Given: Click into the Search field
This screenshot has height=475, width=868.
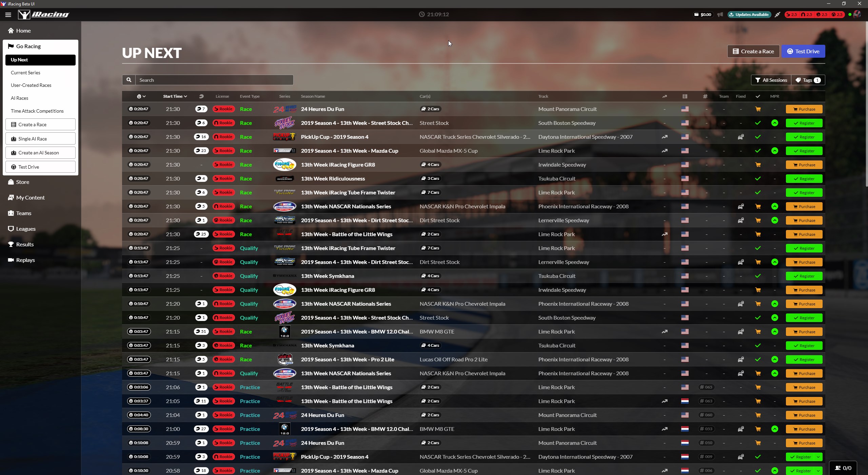Looking at the screenshot, I should (x=214, y=80).
